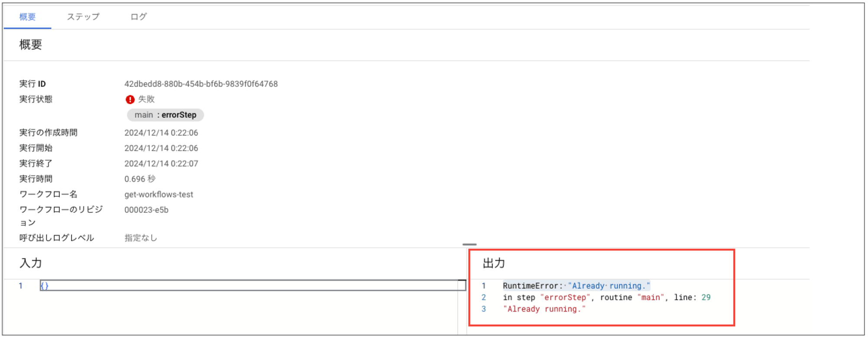Click the 実行 ID label
The image size is (868, 338).
(x=33, y=84)
